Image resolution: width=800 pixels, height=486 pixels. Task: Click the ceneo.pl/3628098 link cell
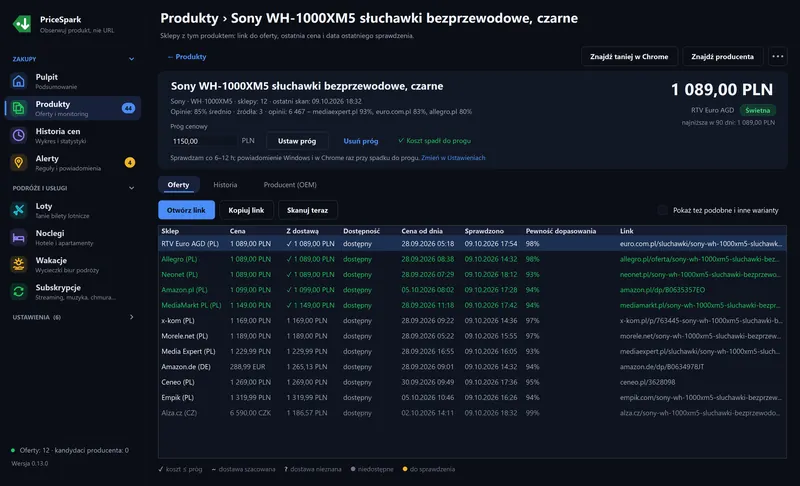647,382
